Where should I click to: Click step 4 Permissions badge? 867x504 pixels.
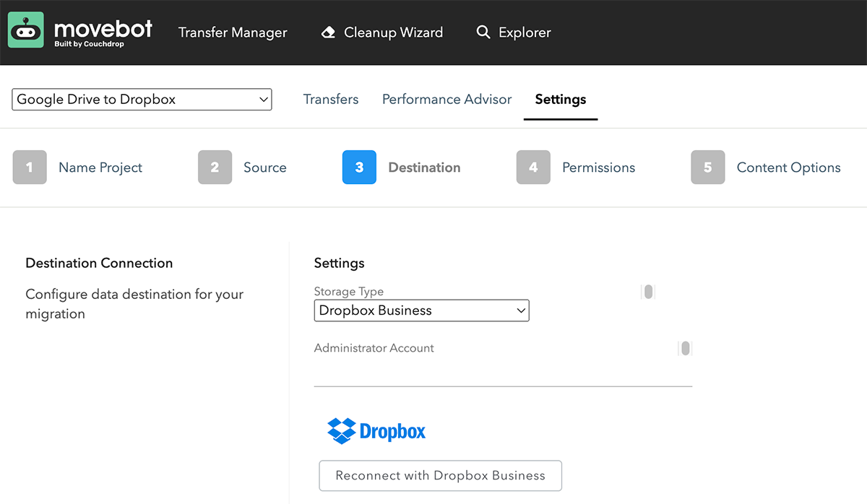(533, 167)
